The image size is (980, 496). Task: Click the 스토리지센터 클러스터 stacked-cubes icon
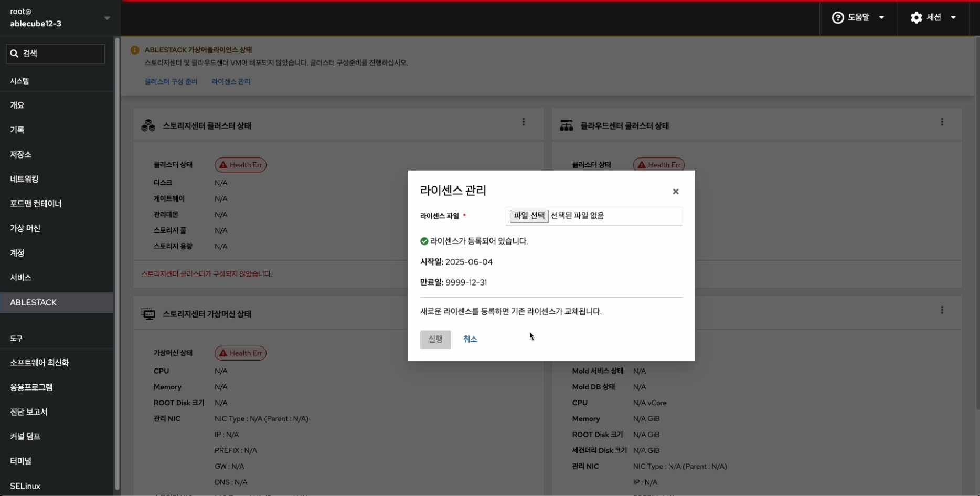coord(148,125)
